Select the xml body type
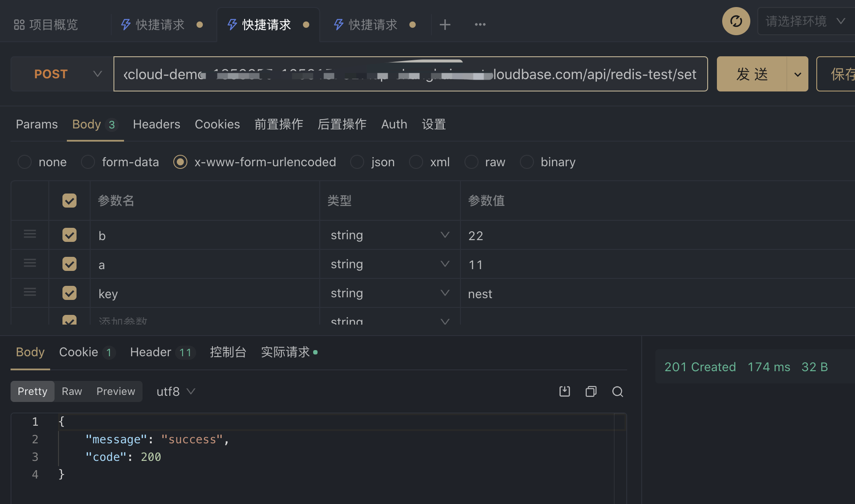 (429, 162)
